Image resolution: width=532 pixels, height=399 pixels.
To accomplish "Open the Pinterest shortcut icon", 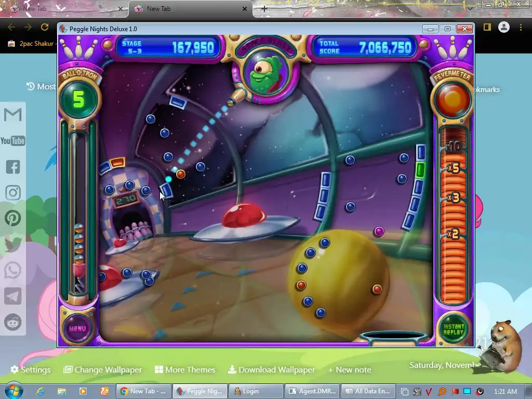I will point(13,218).
